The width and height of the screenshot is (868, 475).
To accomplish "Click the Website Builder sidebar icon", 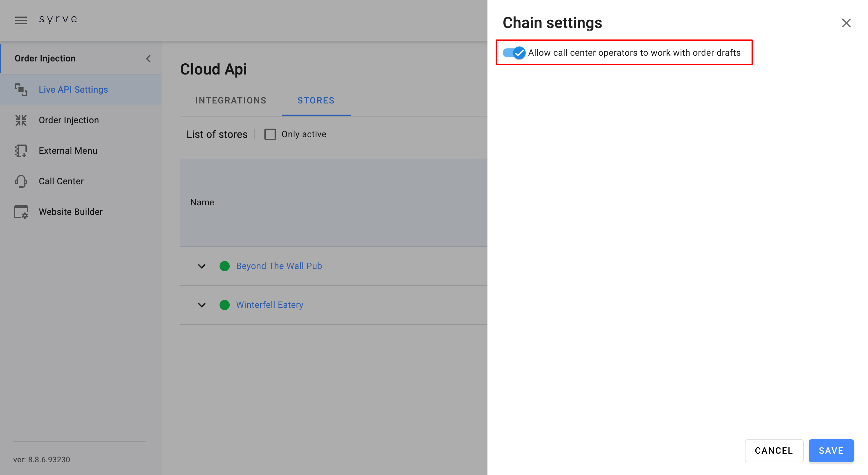I will [21, 212].
